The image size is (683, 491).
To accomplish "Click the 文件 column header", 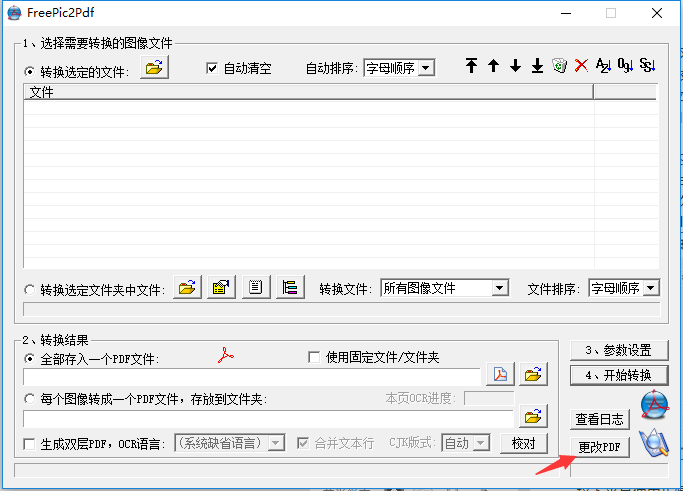I will pos(308,92).
